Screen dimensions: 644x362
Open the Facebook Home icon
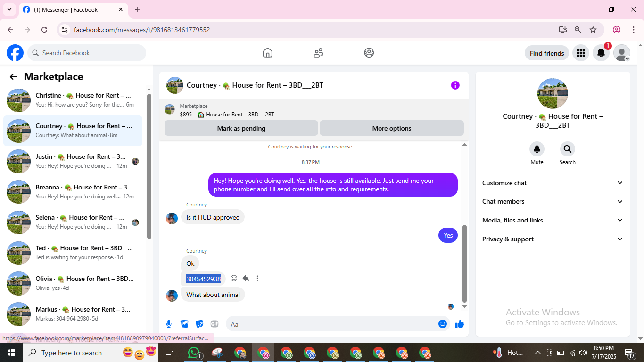click(x=268, y=53)
